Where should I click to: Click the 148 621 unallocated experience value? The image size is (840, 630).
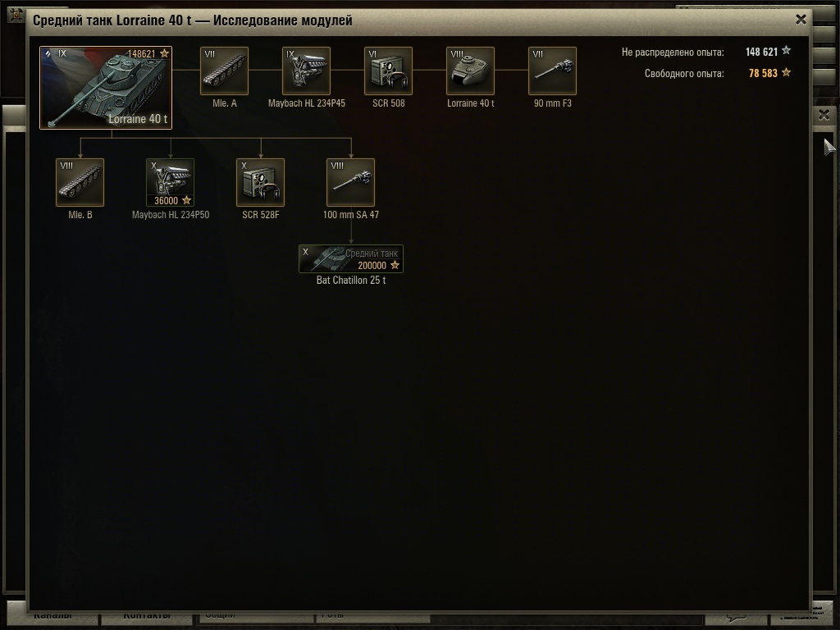coord(761,52)
